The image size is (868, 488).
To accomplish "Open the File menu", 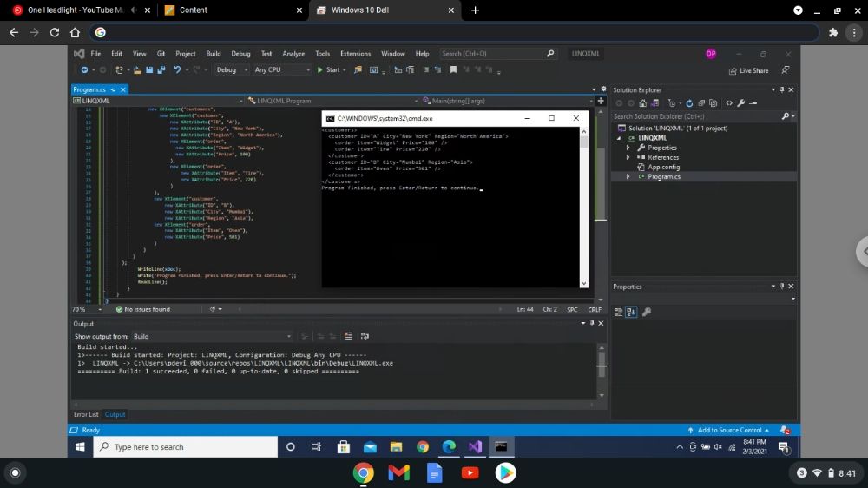I will 95,54.
